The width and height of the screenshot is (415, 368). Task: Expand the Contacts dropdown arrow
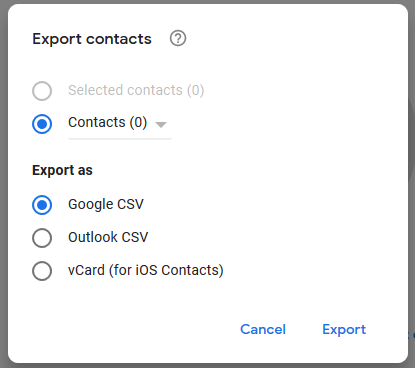(x=161, y=125)
